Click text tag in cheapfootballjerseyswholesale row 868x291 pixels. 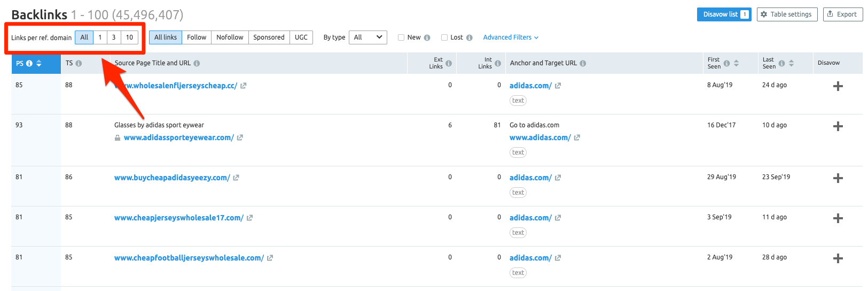[x=518, y=273]
